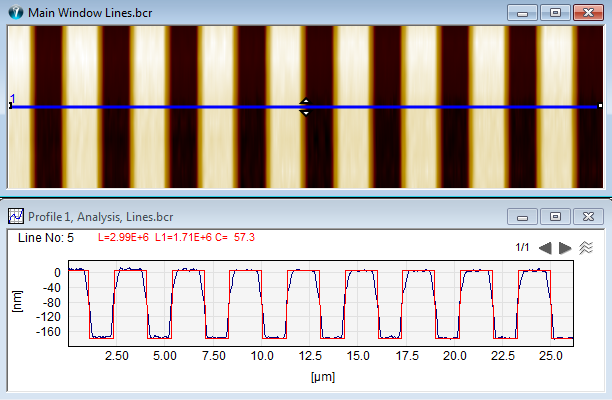Go to previous profile page arrow
Screen dimensions: 612x400
coord(545,248)
